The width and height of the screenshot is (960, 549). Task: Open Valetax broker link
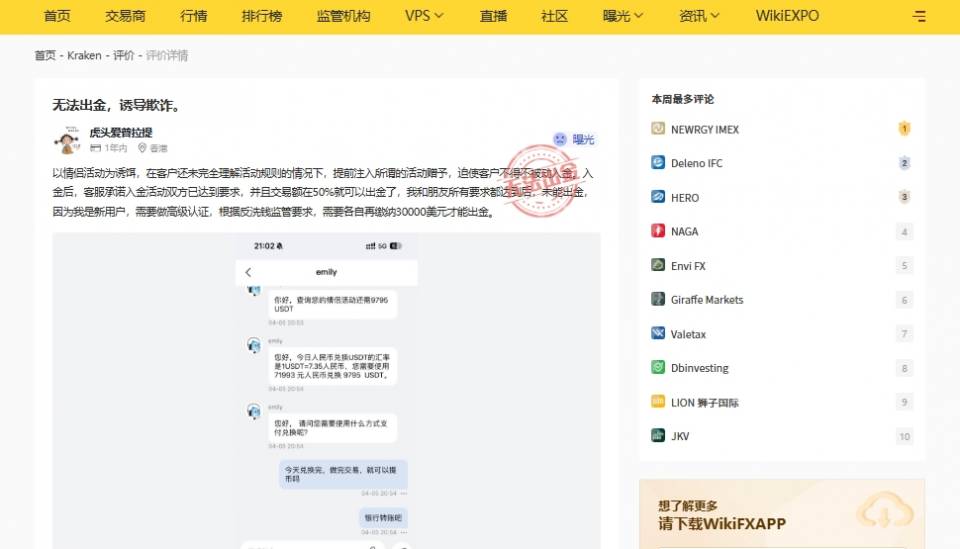point(688,334)
